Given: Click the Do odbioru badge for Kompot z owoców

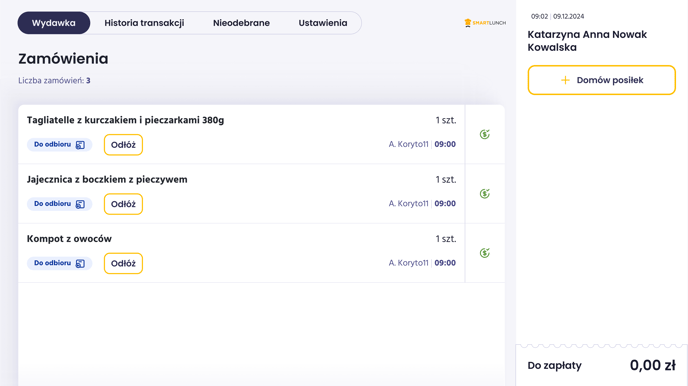Looking at the screenshot, I should tap(60, 263).
